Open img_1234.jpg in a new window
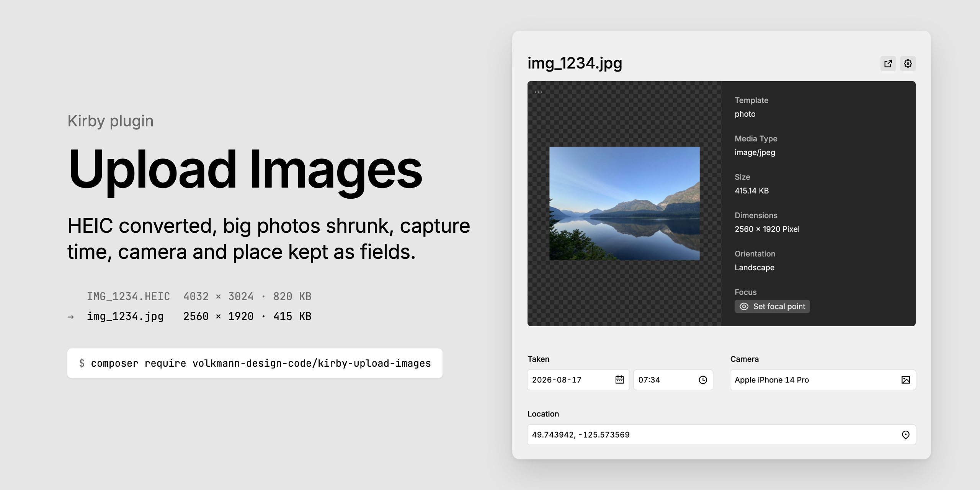 pos(888,64)
